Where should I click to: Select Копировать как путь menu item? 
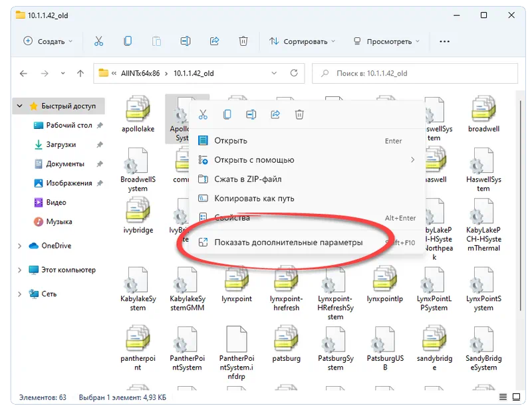[x=254, y=199]
